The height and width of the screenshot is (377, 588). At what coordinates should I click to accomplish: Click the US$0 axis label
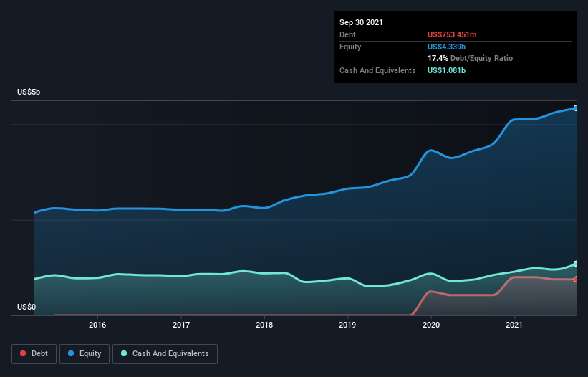click(26, 307)
